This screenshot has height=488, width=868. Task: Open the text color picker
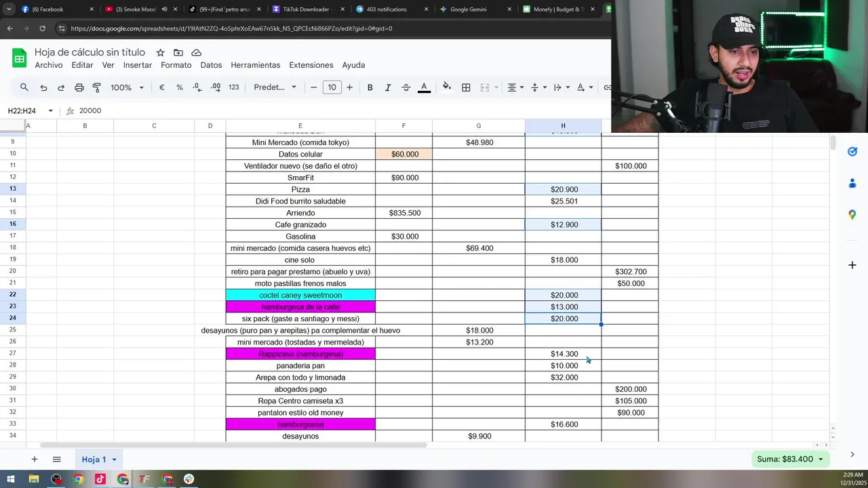pyautogui.click(x=424, y=87)
